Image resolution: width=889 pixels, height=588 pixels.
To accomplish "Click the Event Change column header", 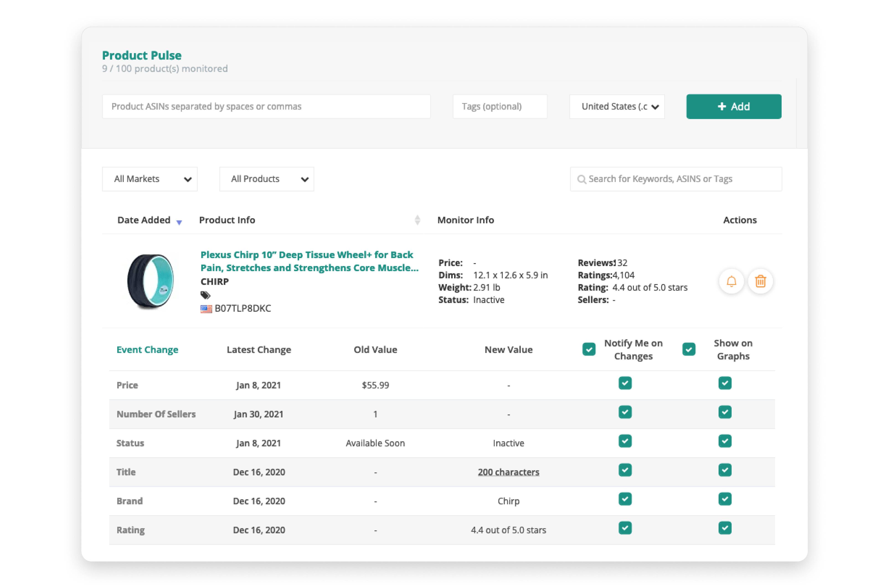I will (x=147, y=349).
